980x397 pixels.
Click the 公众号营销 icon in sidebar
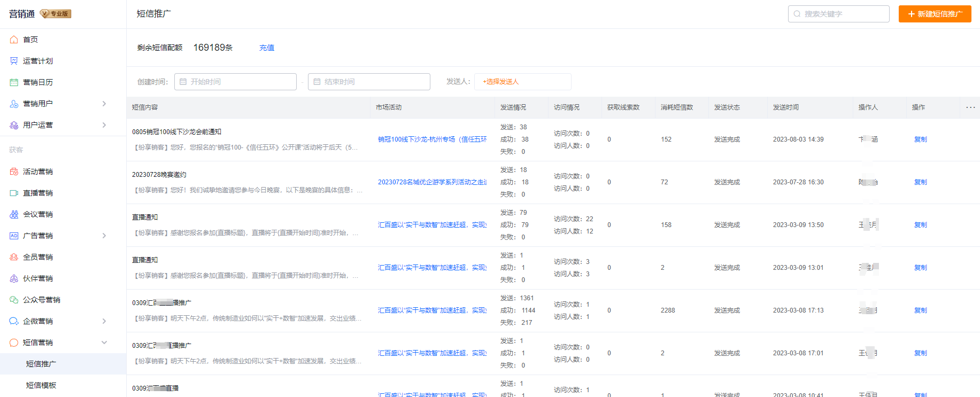14,300
